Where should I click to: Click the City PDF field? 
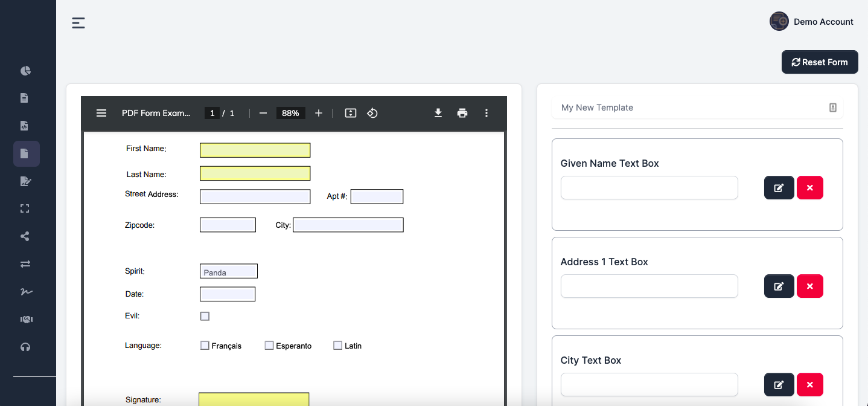click(348, 225)
